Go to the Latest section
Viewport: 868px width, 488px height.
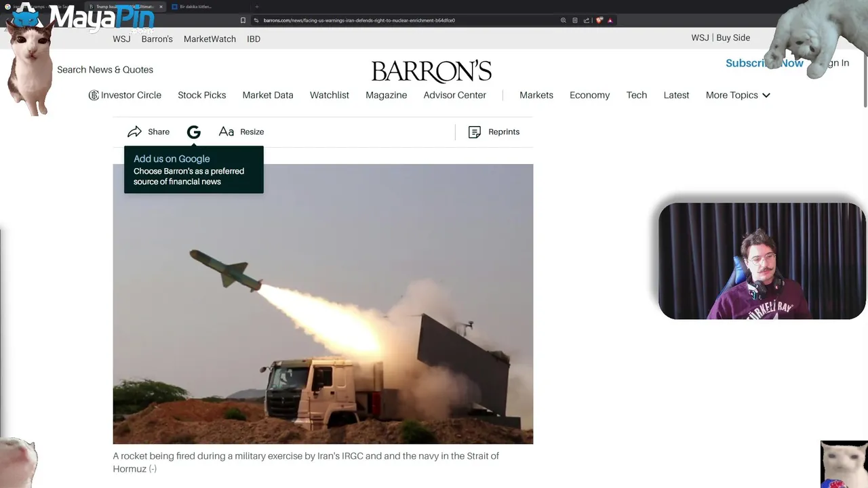coord(676,96)
